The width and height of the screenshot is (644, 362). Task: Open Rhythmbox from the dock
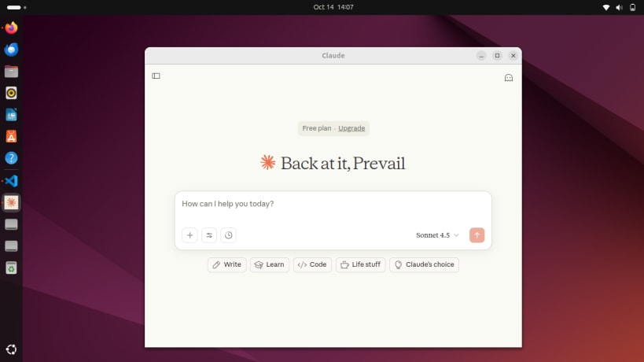coord(12,94)
